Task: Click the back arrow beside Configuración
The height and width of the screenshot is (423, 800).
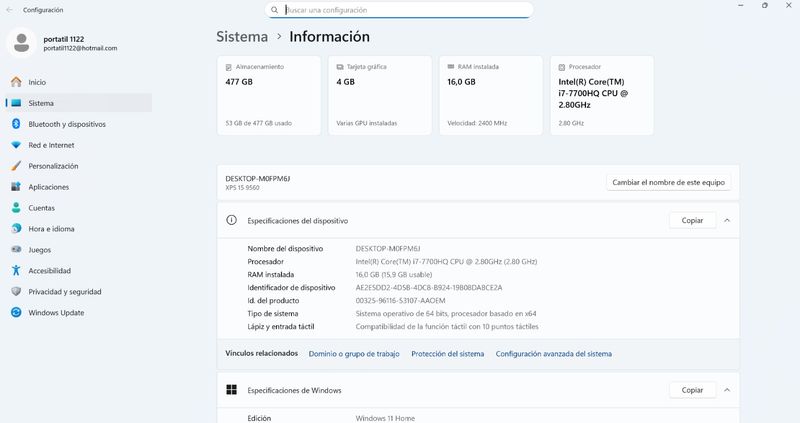Action: tap(9, 10)
